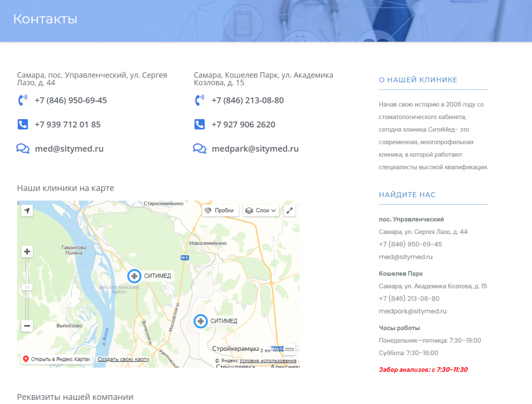Click the М-5 road badge on the map
The image size is (532, 404).
tap(184, 258)
